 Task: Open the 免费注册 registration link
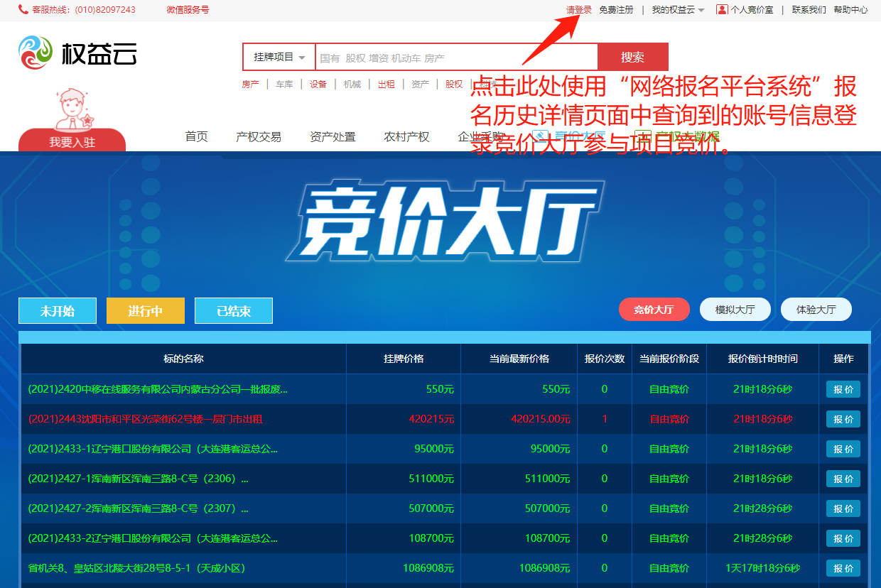tap(616, 10)
